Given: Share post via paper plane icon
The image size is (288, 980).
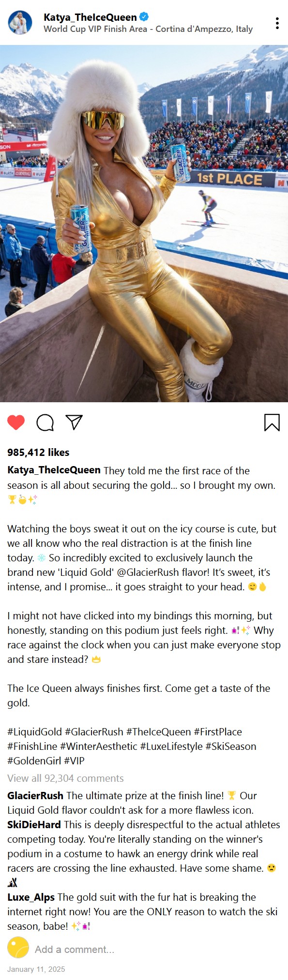Looking at the screenshot, I should click(x=74, y=422).
